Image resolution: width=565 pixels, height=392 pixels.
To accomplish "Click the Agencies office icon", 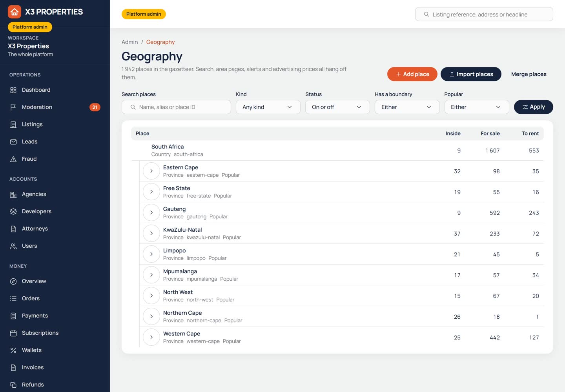I will coord(13,194).
